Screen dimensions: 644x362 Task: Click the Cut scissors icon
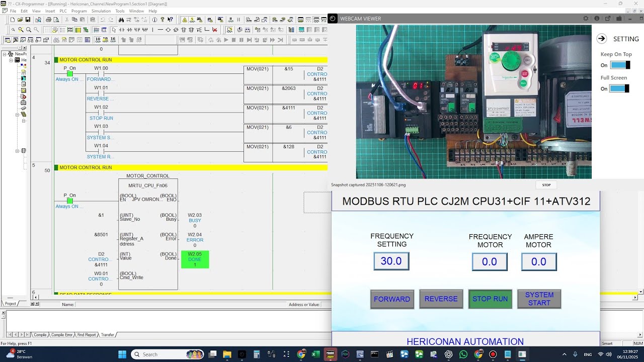[x=67, y=20]
